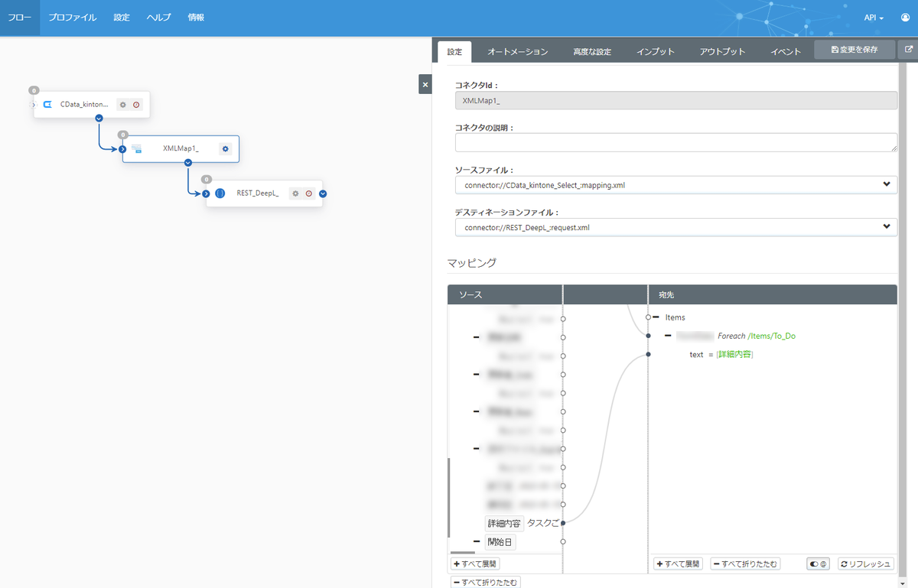Viewport: 918px width, 588px height.
Task: Toggle the mapping view switch beside リフレッシュ
Action: (x=819, y=564)
